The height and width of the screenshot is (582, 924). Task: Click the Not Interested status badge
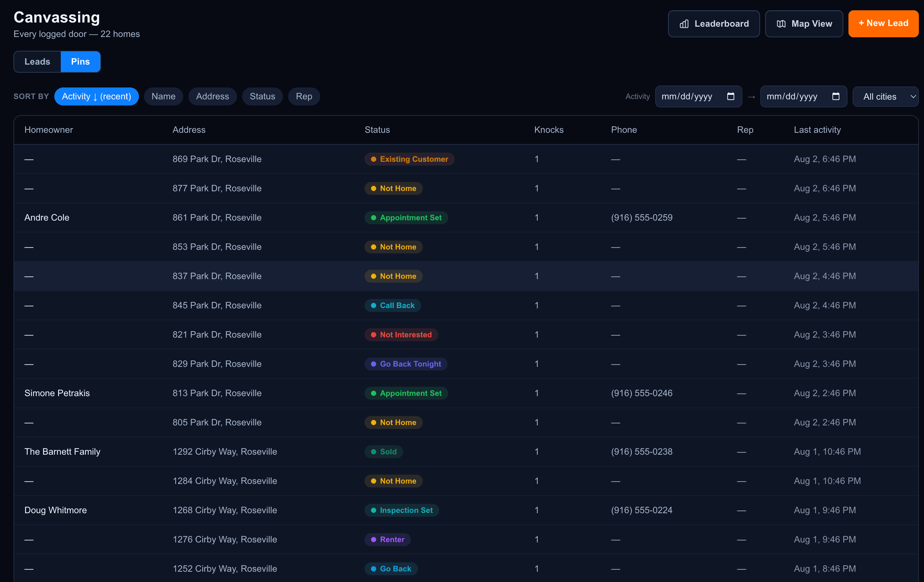[x=401, y=334]
